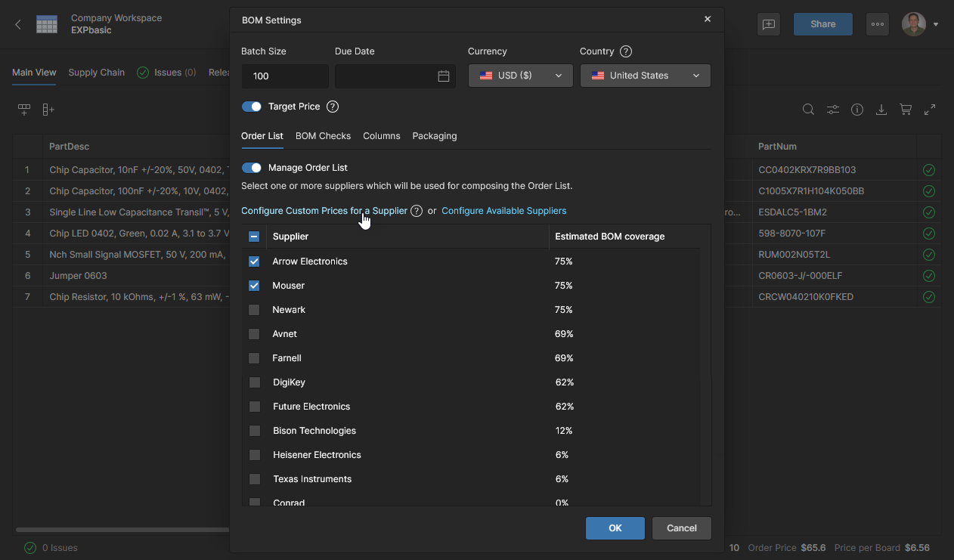Click the search magnifier icon
Image resolution: width=954 pixels, height=560 pixels.
808,110
